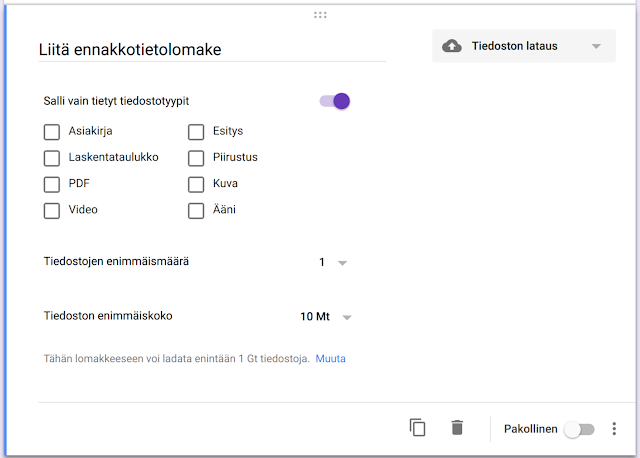The width and height of the screenshot is (640, 458).
Task: Grab the drag handle dots at top
Action: 320,15
